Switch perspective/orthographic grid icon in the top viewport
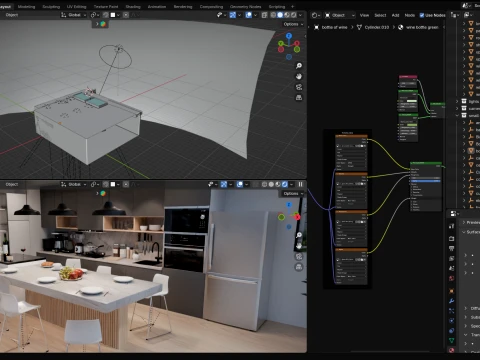480x360 pixels. click(299, 98)
